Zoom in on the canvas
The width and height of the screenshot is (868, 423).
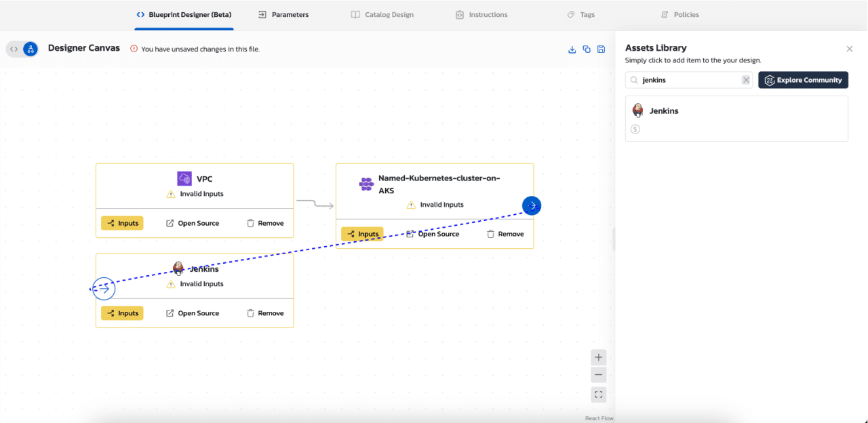click(x=598, y=357)
